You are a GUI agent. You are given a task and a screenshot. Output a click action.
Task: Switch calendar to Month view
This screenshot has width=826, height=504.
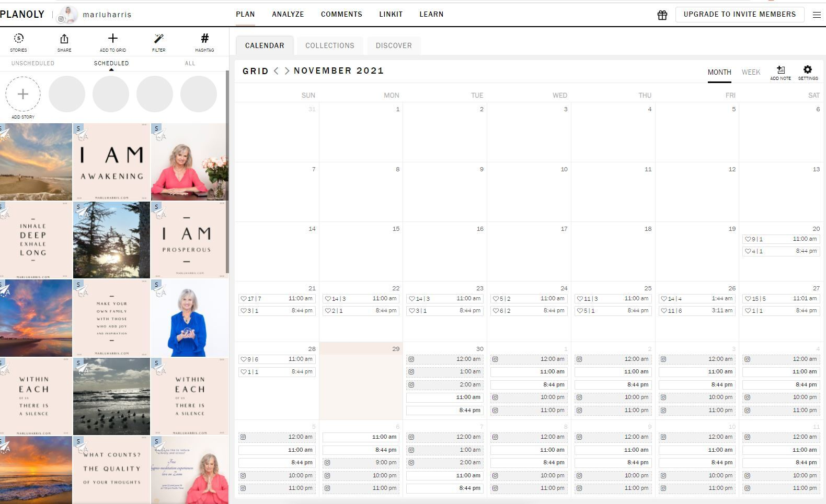coord(719,72)
